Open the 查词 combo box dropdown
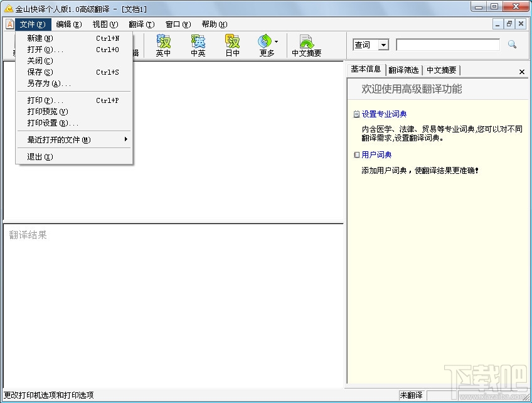Viewport: 532px width, 403px height. 383,45
